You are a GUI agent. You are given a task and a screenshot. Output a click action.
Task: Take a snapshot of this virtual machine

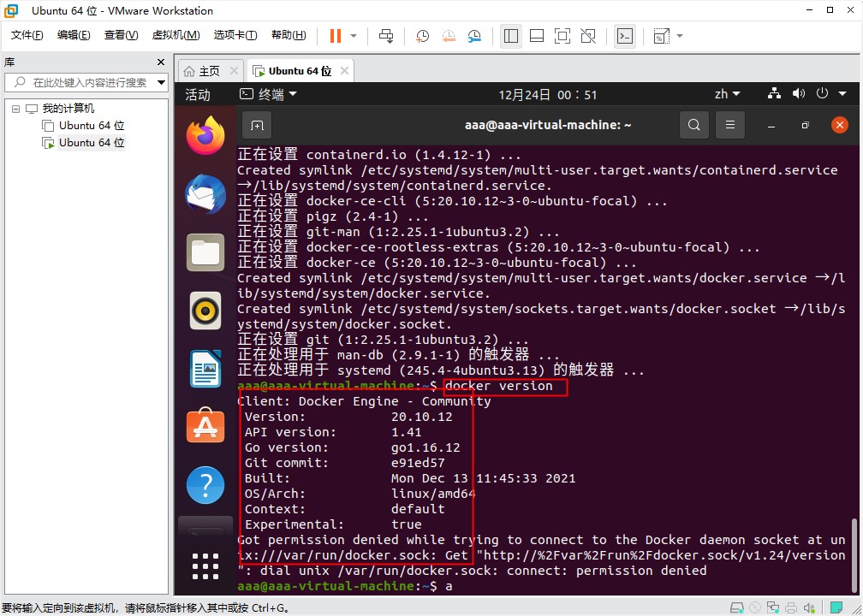pyautogui.click(x=421, y=36)
